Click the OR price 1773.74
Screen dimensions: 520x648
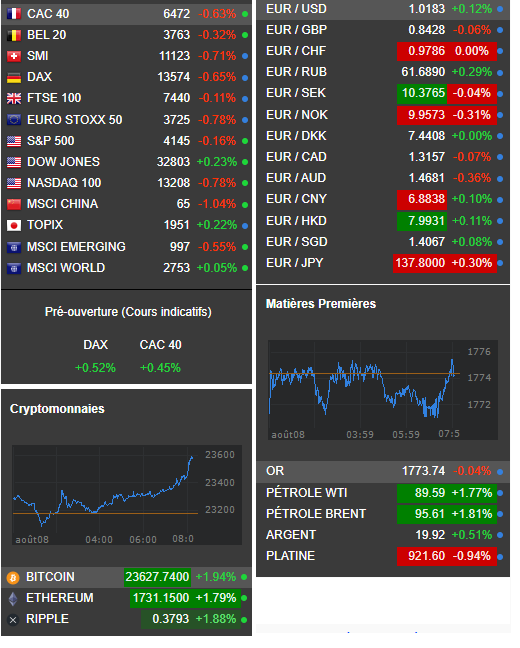[424, 471]
